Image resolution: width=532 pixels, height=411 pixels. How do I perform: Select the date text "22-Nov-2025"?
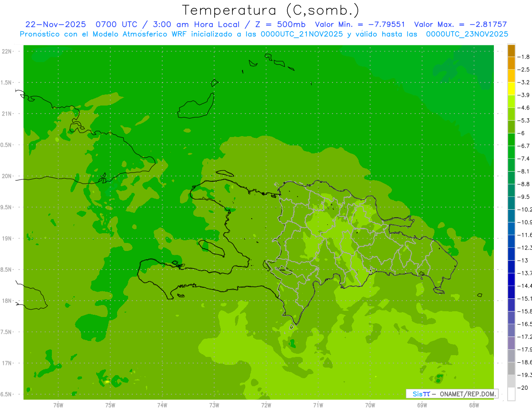click(x=55, y=24)
